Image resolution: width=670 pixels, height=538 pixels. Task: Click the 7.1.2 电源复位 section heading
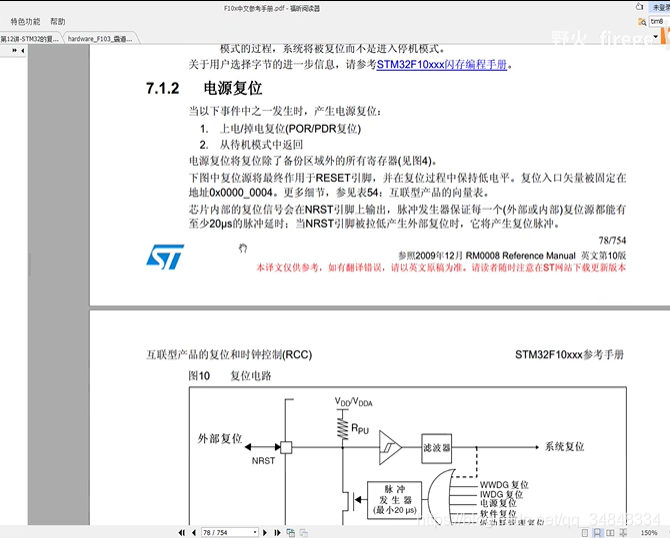[204, 88]
